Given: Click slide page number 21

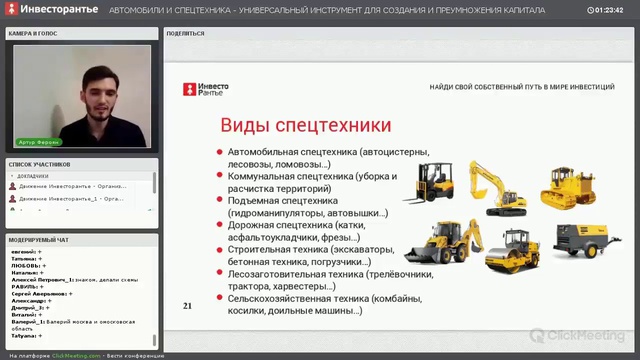Looking at the screenshot, I should tap(187, 306).
